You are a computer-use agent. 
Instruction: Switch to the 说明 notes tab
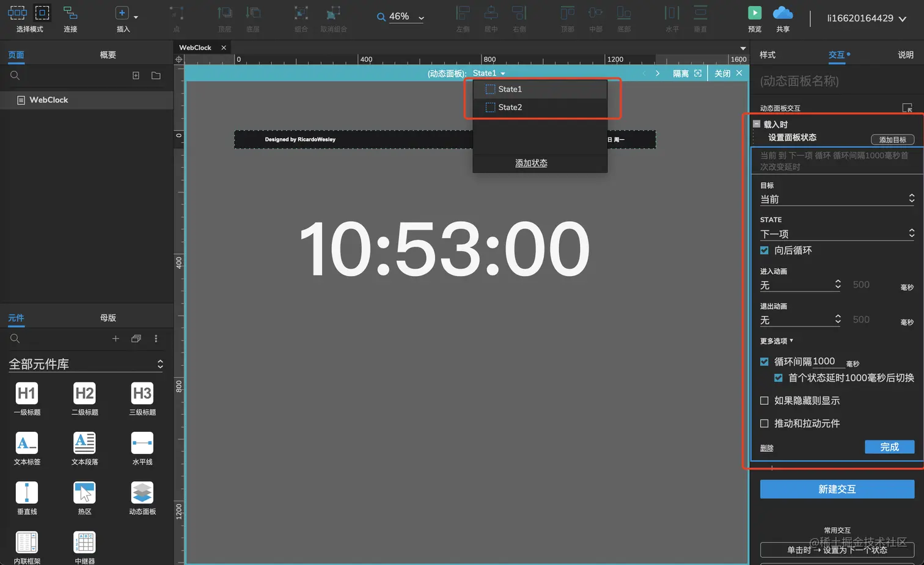click(x=906, y=55)
